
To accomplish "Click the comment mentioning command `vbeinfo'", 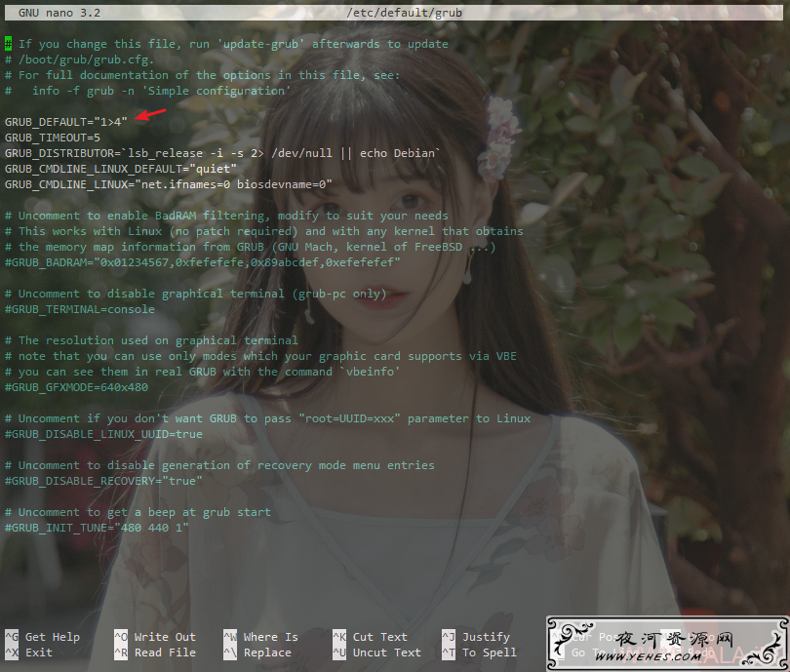I will click(203, 372).
